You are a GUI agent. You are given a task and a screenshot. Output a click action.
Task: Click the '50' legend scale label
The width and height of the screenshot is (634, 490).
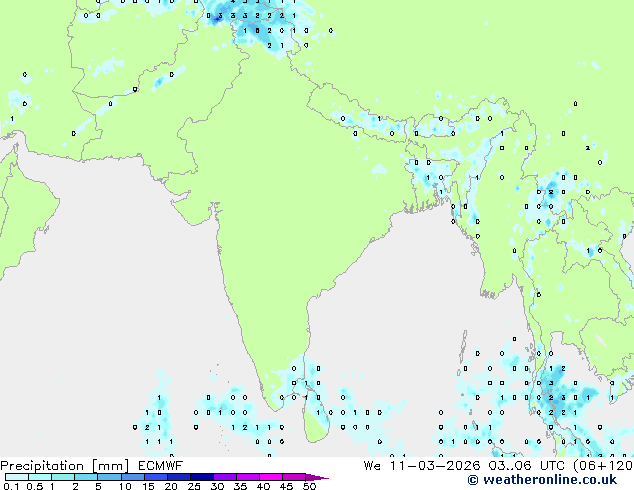309,486
